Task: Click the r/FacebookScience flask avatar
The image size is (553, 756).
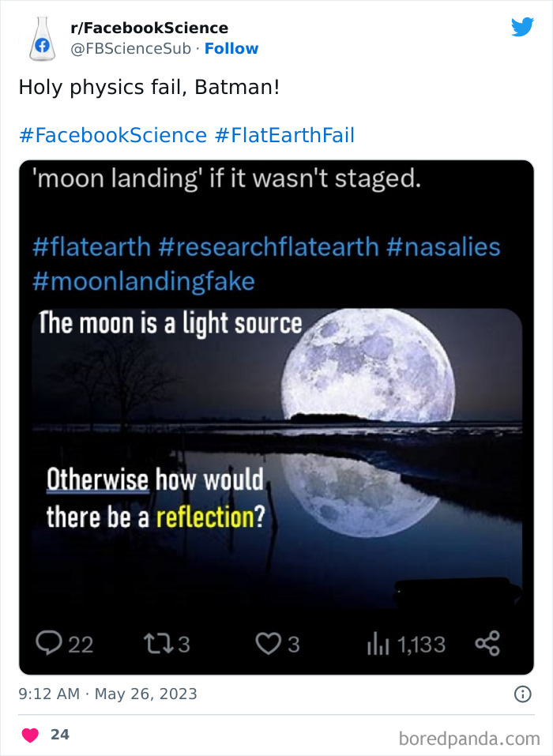Action: [x=43, y=38]
